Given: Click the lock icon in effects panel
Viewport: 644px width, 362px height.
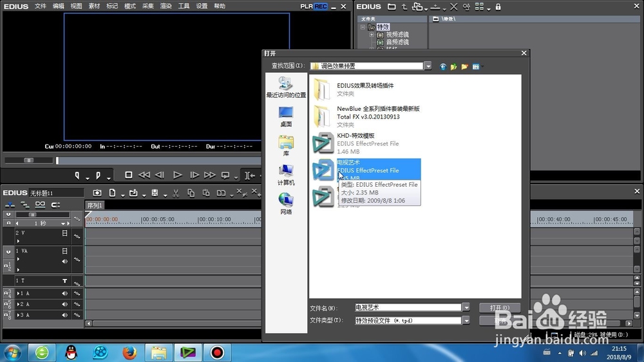Looking at the screenshot, I should pyautogui.click(x=498, y=6).
